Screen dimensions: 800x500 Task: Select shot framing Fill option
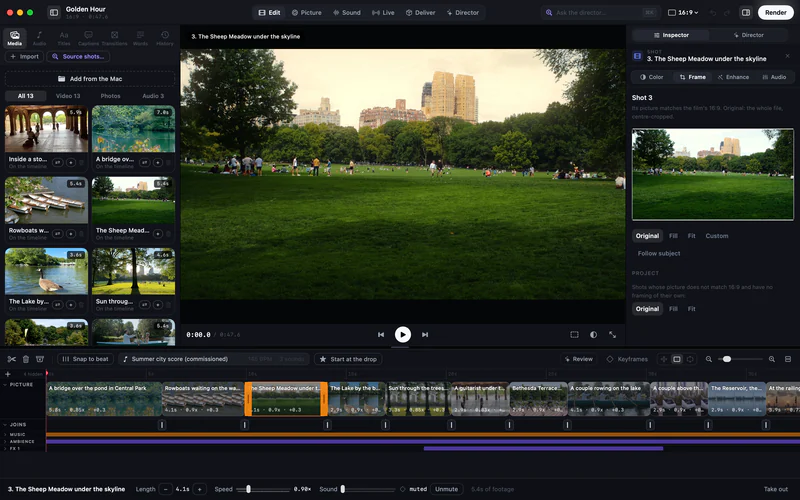673,236
